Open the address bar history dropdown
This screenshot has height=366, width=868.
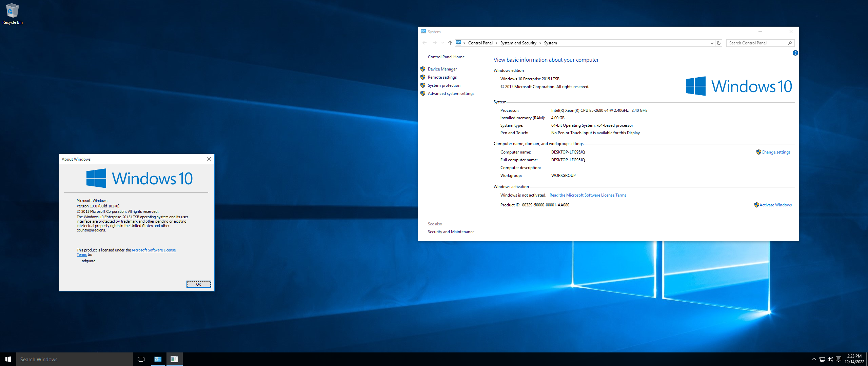click(712, 43)
